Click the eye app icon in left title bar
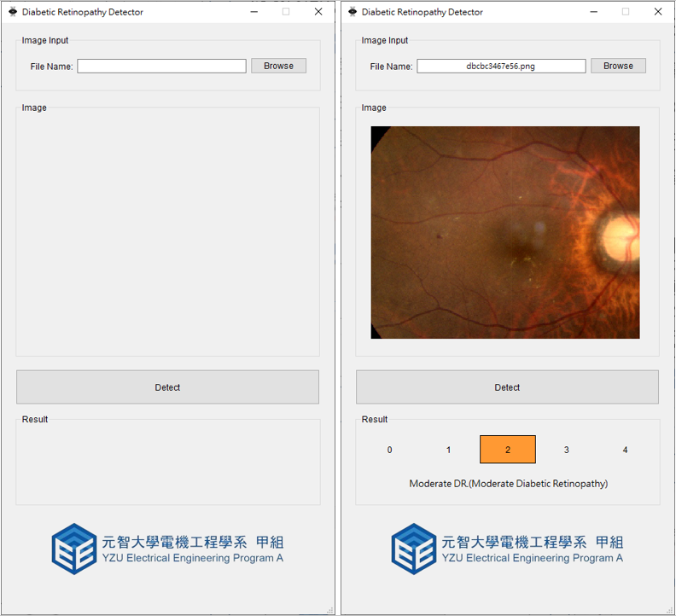Viewport: 676px width, 616px height. point(13,12)
